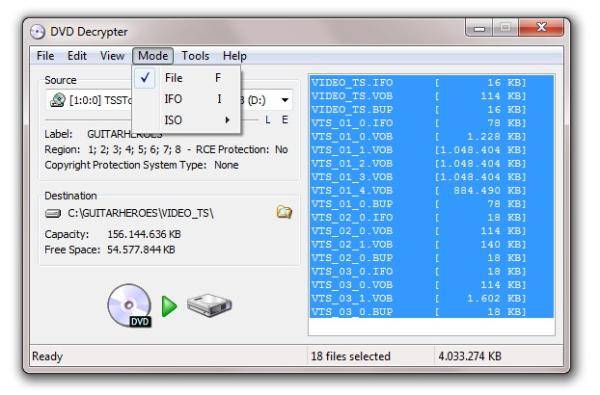
Task: Select VIDEO_TS.IFO in file list
Action: point(432,82)
